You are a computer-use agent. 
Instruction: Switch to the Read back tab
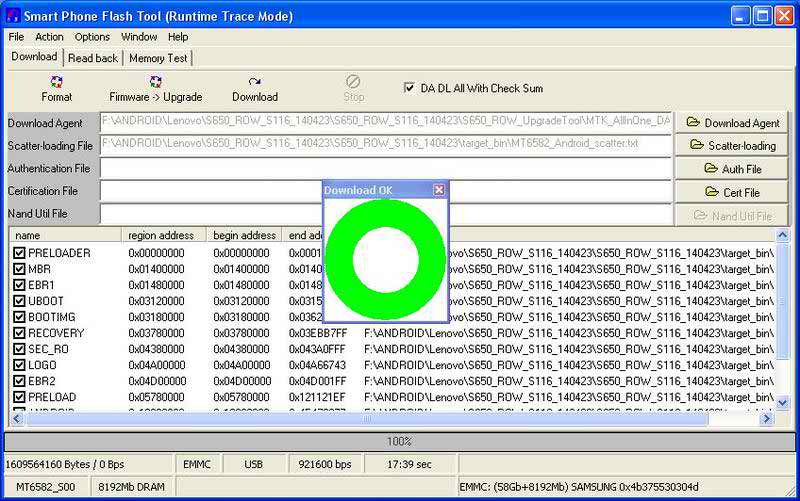coord(93,58)
